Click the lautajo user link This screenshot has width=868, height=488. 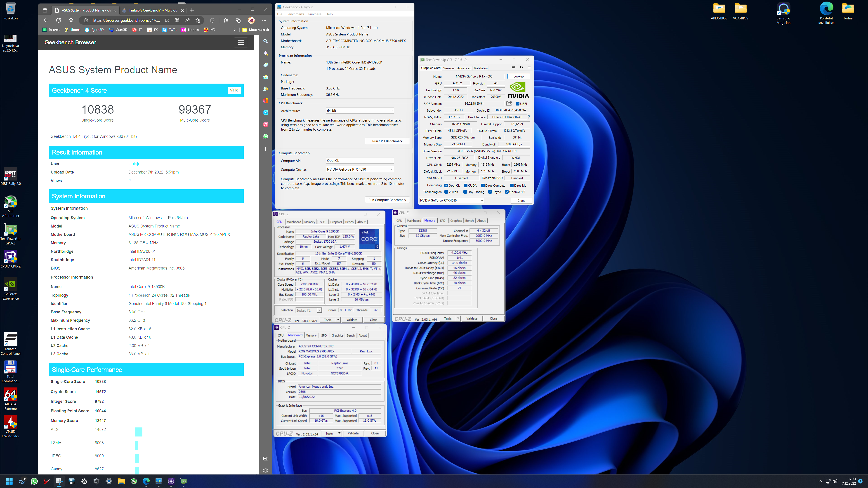coord(134,164)
